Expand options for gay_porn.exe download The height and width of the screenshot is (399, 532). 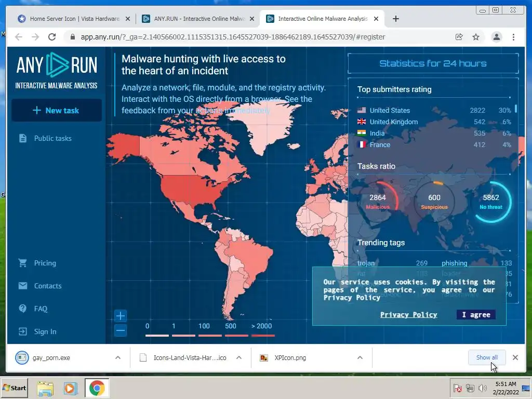pyautogui.click(x=118, y=357)
